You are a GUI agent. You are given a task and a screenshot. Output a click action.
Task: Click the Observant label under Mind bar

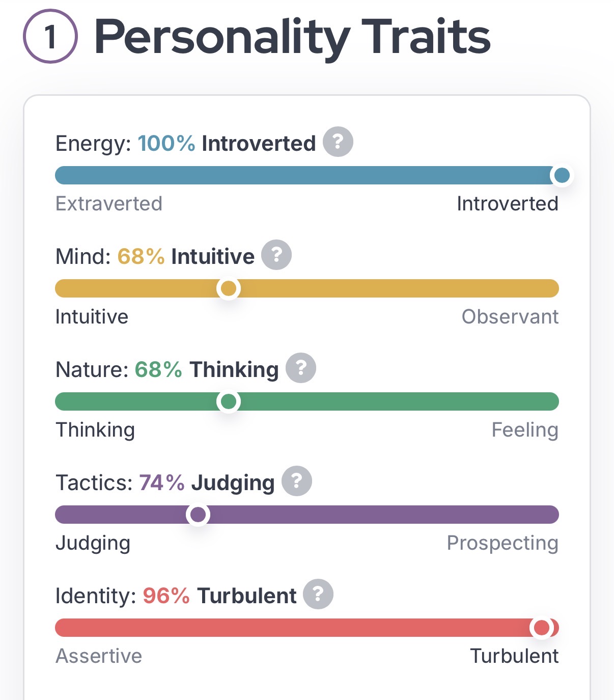pyautogui.click(x=510, y=317)
